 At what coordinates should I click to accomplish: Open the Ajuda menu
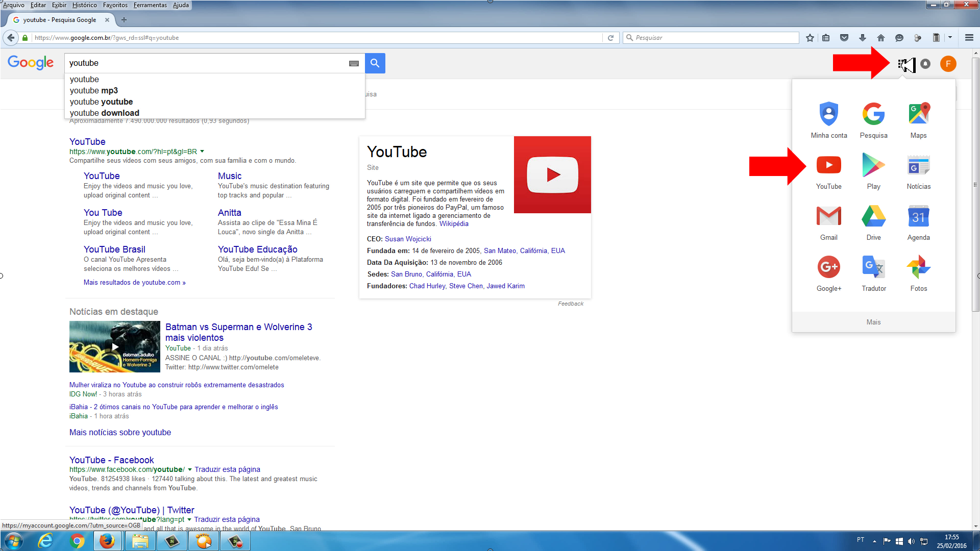click(x=181, y=5)
